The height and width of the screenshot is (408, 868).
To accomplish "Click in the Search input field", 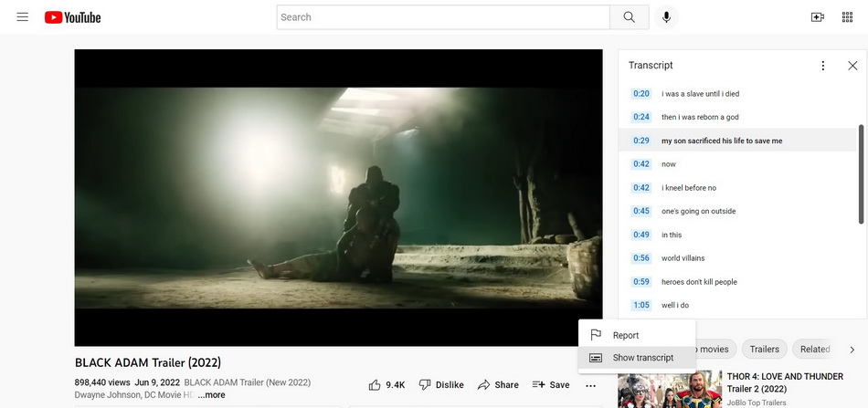I will (x=443, y=17).
